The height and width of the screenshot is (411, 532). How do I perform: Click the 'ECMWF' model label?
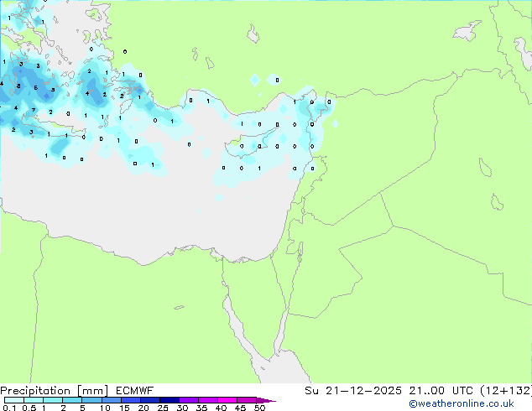[x=135, y=391]
